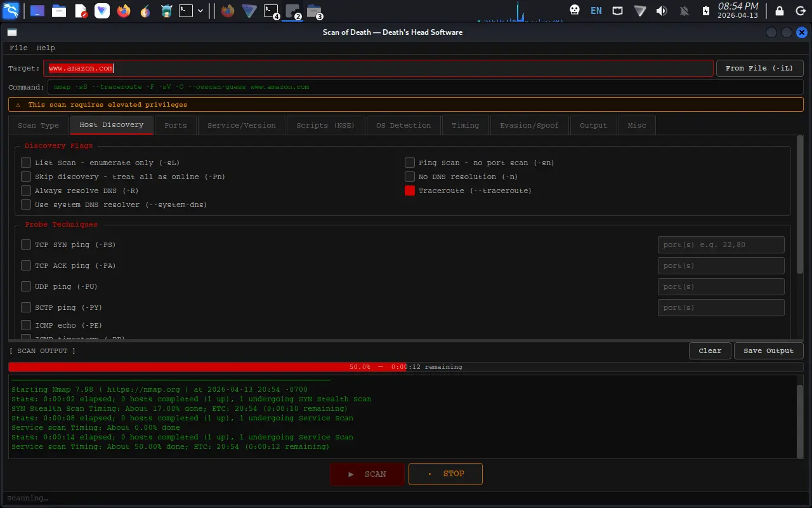
Task: Enable Skip discovery (-Pn) checkbox
Action: pos(26,177)
